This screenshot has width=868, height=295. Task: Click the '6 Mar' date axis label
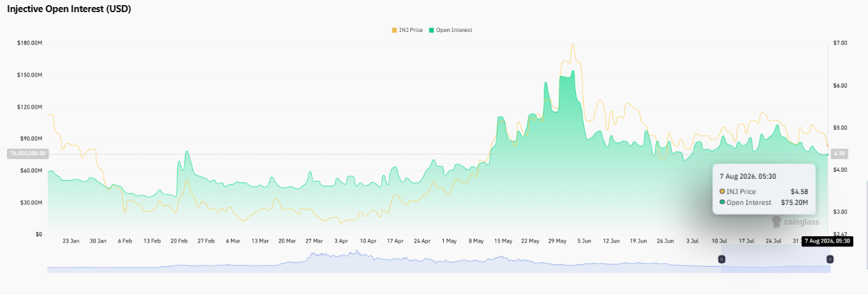[233, 241]
